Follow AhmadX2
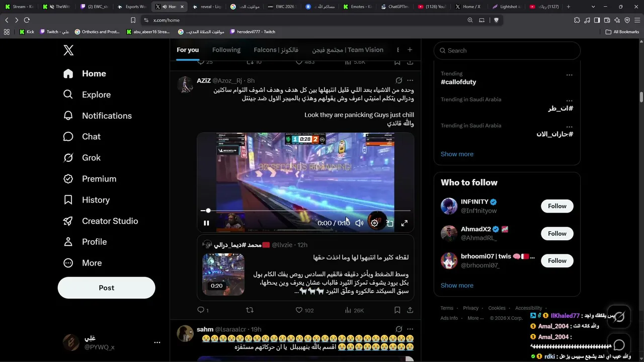644x362 pixels. coord(557,233)
